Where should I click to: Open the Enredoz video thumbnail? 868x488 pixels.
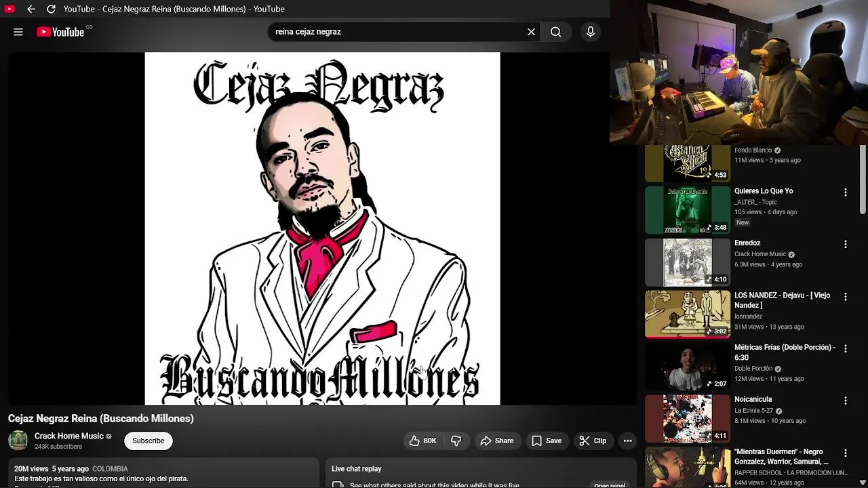pyautogui.click(x=688, y=262)
